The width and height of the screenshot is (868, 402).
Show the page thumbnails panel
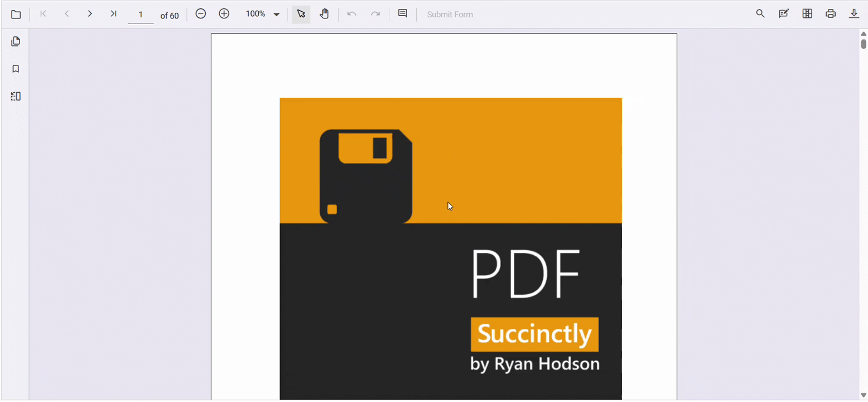(16, 41)
